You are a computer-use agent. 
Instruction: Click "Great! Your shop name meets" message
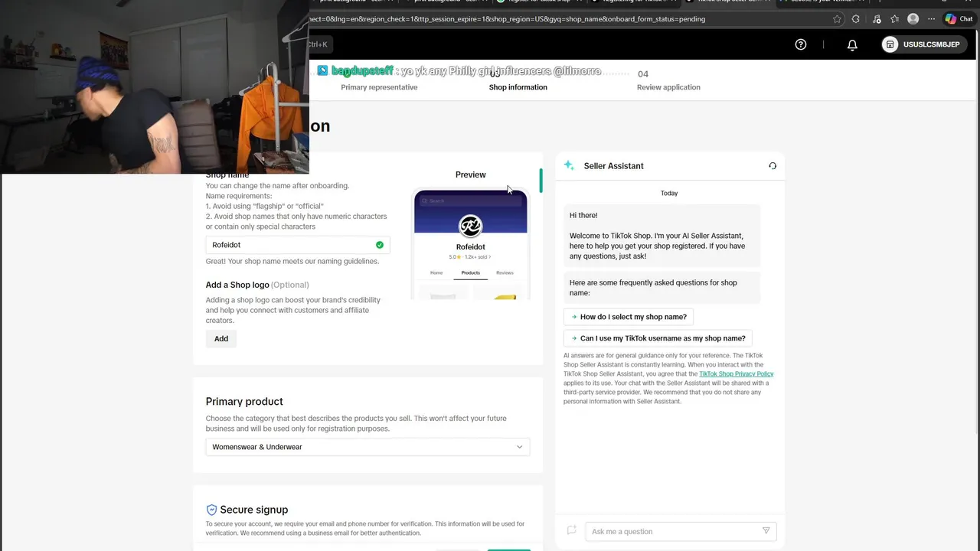tap(292, 262)
